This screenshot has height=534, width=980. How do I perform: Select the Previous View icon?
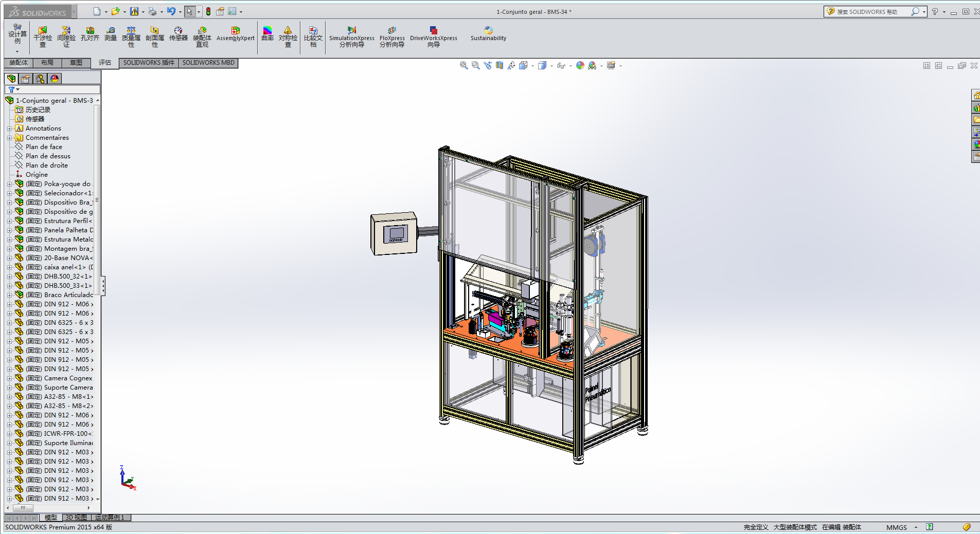click(487, 65)
